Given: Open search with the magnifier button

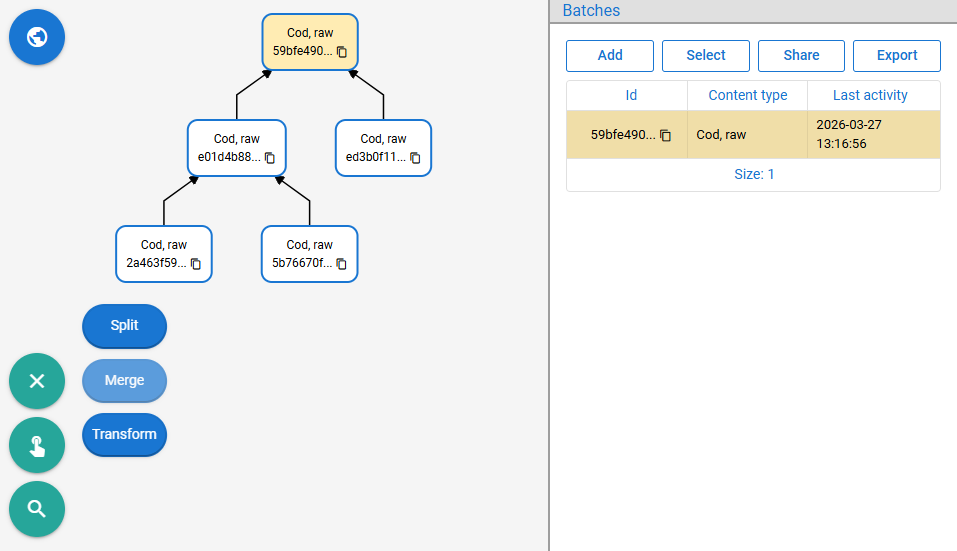Looking at the screenshot, I should coord(37,509).
